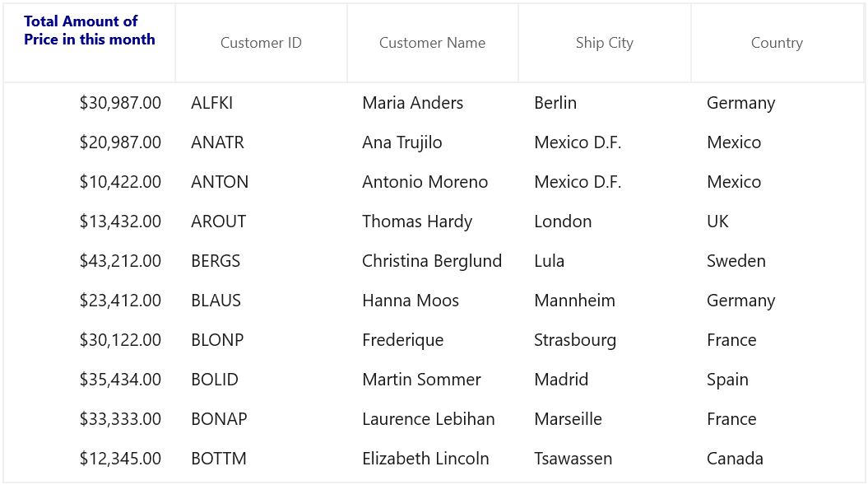Select the Customer Name column header

[x=432, y=43]
